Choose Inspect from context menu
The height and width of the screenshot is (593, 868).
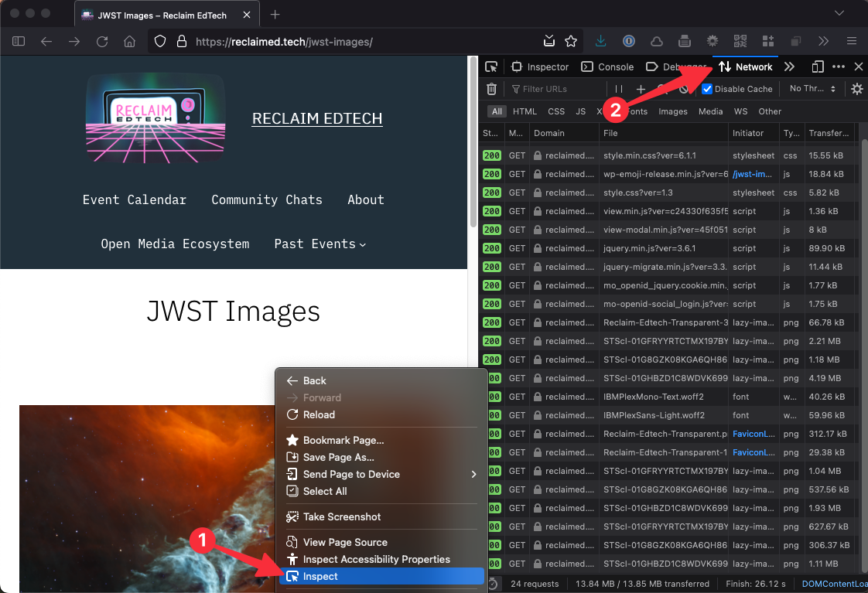click(x=382, y=577)
